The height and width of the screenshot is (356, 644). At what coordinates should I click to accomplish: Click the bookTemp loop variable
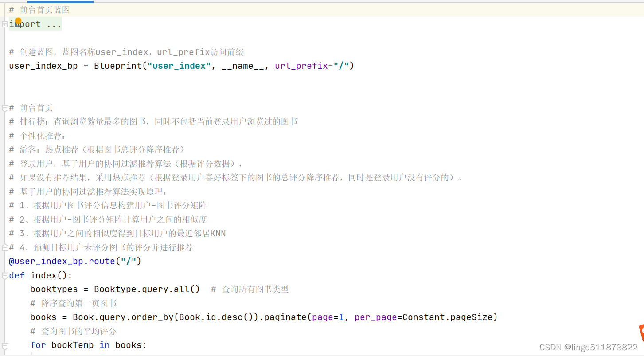(73, 345)
